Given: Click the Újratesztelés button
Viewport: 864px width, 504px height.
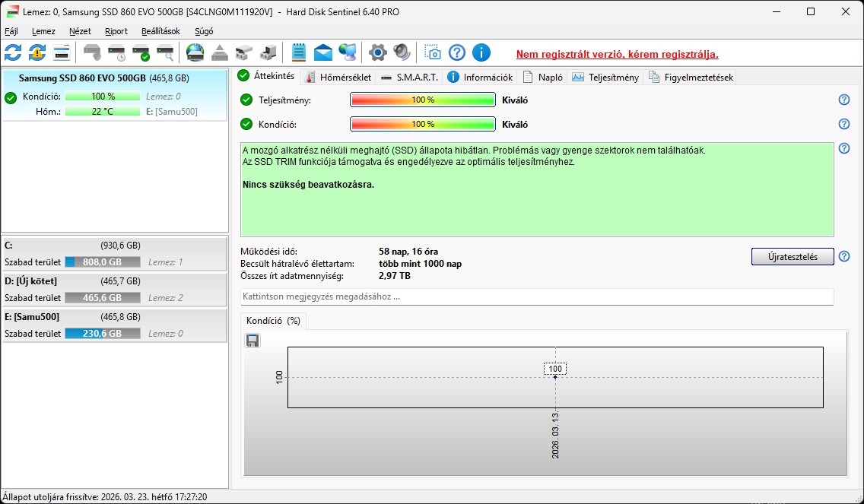Looking at the screenshot, I should click(x=793, y=257).
